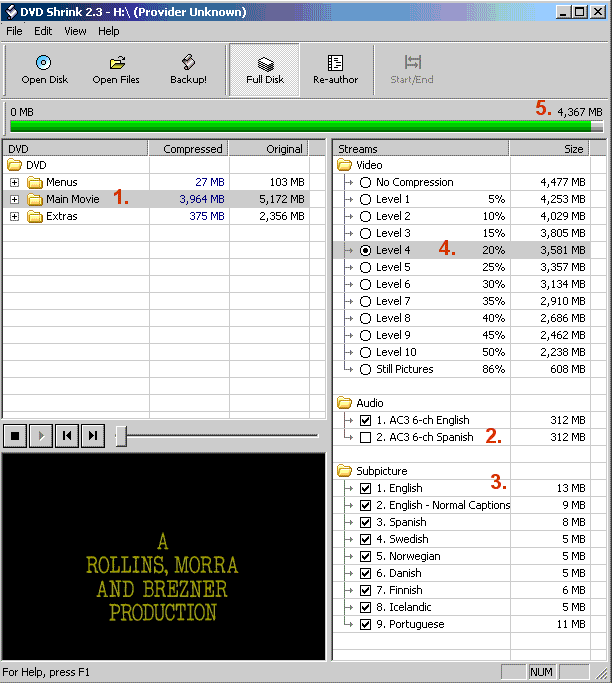Click the Subpicture streams folder icon
Image resolution: width=612 pixels, height=683 pixels.
(344, 470)
